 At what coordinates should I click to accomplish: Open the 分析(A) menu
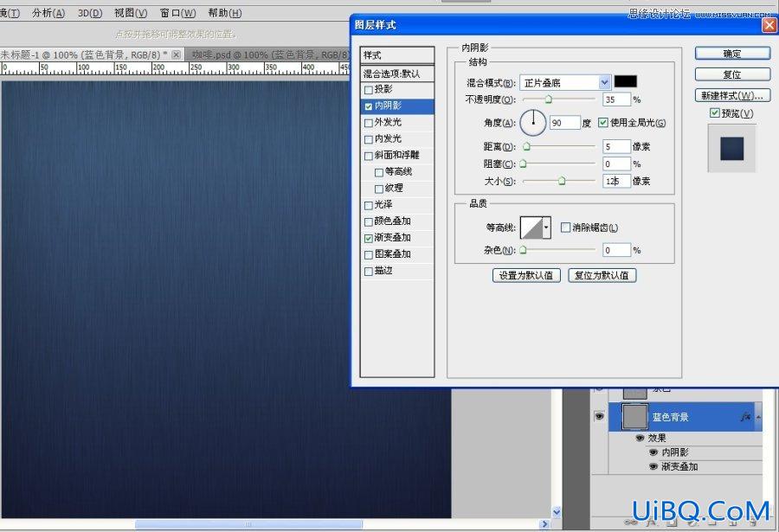pos(48,13)
